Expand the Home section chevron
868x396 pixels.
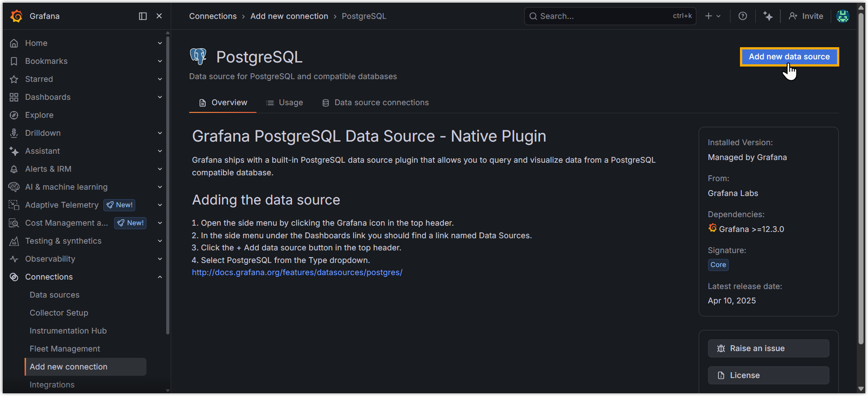tap(160, 43)
